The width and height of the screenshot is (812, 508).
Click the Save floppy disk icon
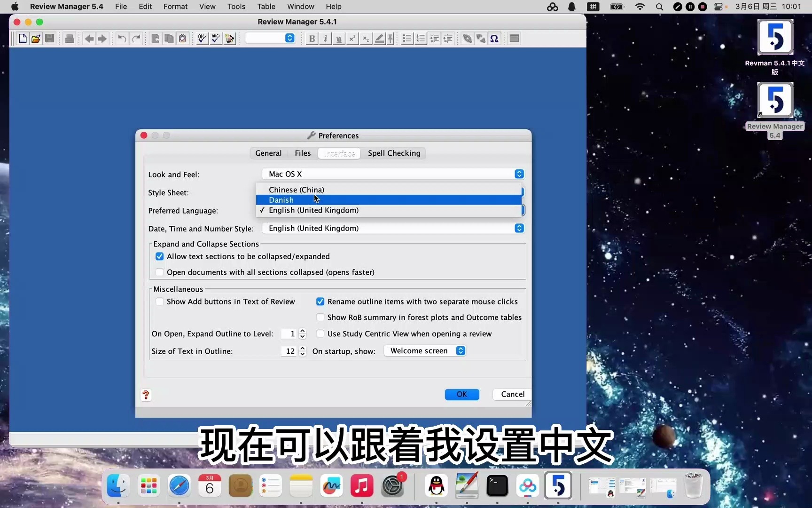[x=49, y=39]
